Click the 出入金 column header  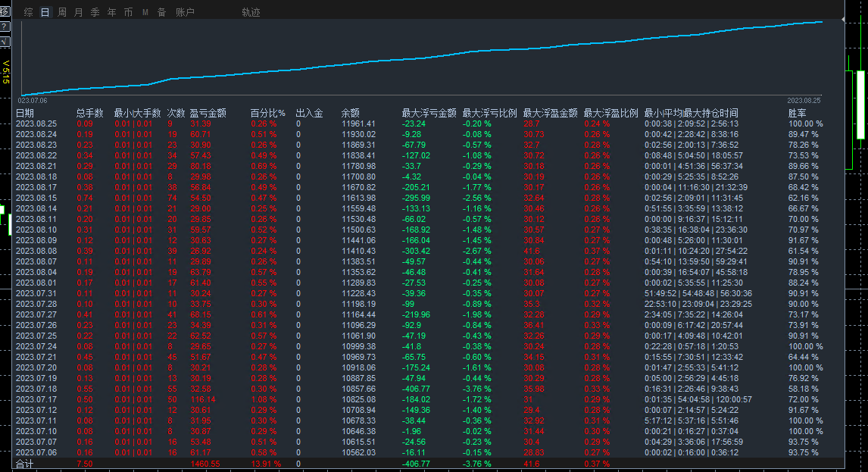click(x=310, y=113)
